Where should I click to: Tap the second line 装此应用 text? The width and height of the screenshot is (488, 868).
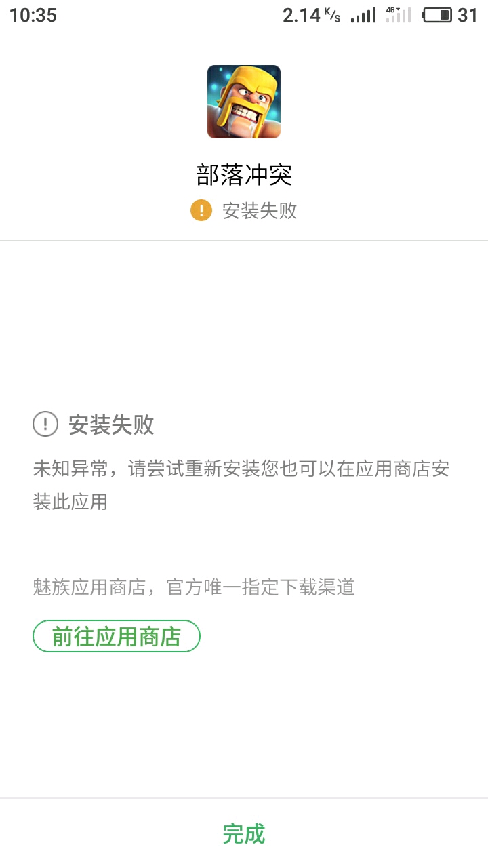tap(70, 502)
